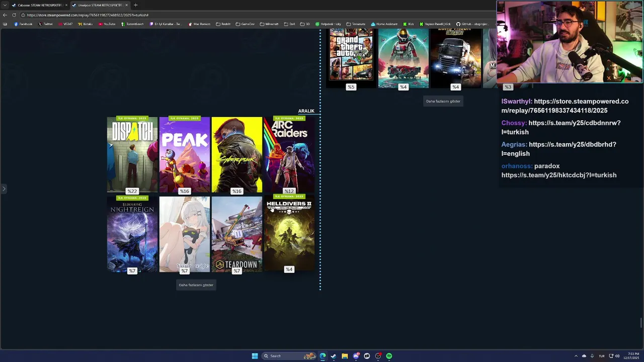
Task: Open Microsoft Edge from the taskbar
Action: click(x=323, y=356)
